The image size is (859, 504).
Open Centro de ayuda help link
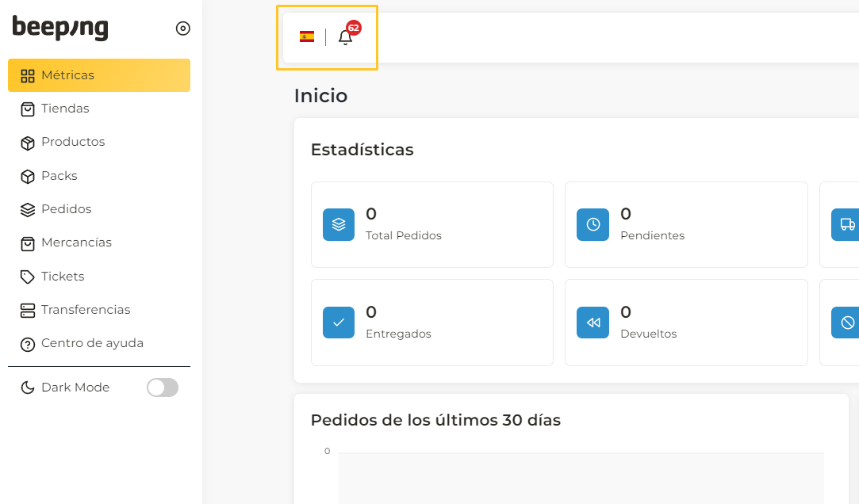tap(92, 343)
